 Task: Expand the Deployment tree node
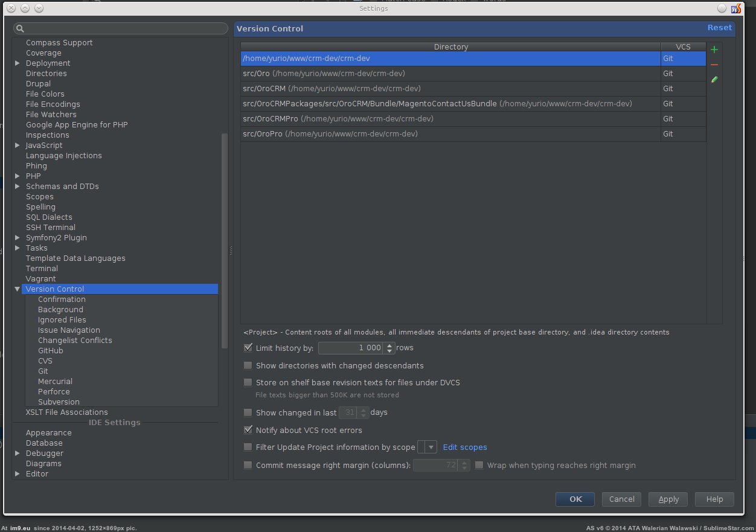(18, 63)
